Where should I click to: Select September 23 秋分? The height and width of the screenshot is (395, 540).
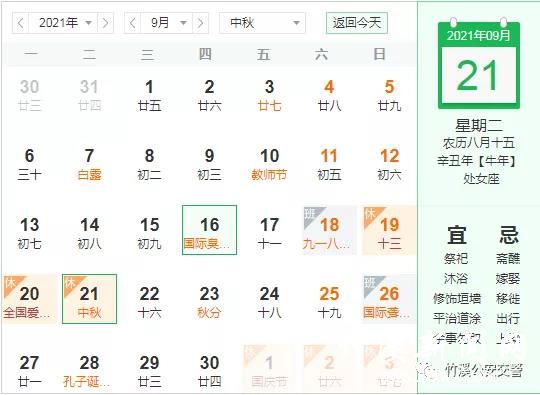pyautogui.click(x=209, y=302)
